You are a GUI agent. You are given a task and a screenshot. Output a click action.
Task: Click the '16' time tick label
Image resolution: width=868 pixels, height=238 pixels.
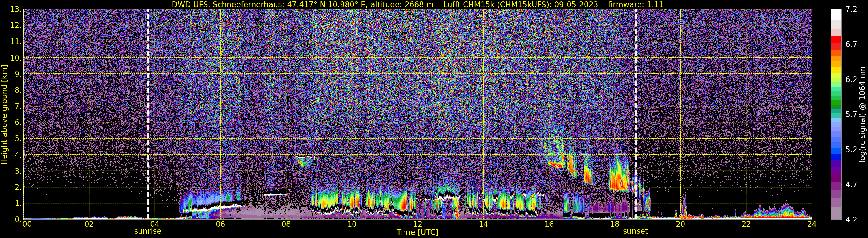click(x=549, y=224)
